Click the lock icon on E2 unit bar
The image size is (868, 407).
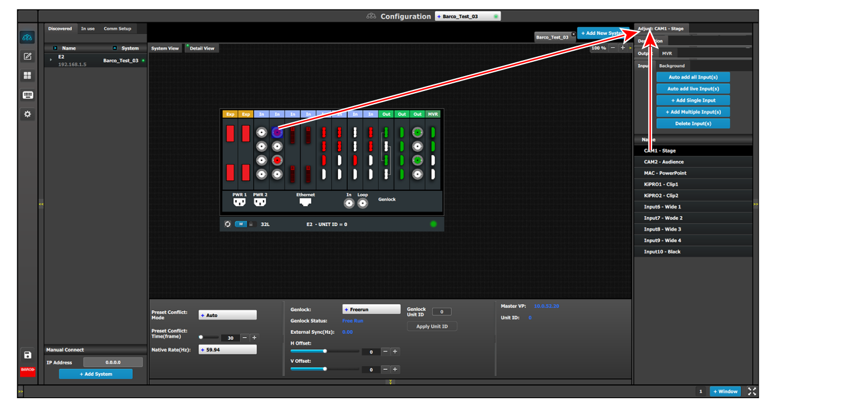(251, 224)
